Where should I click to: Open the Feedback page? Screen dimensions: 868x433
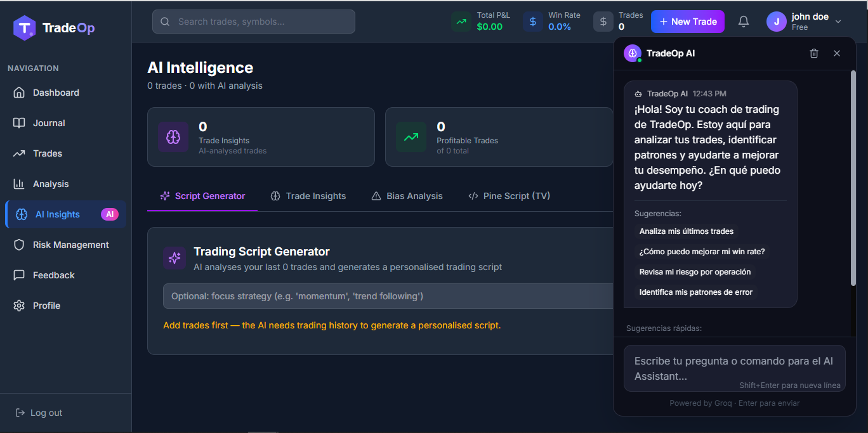tap(65, 275)
